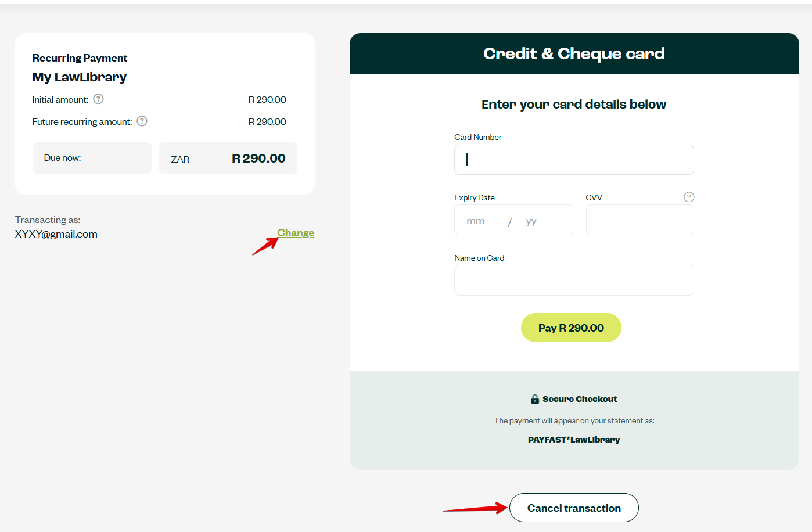
Task: Open the CVV help question mark
Action: (x=689, y=197)
